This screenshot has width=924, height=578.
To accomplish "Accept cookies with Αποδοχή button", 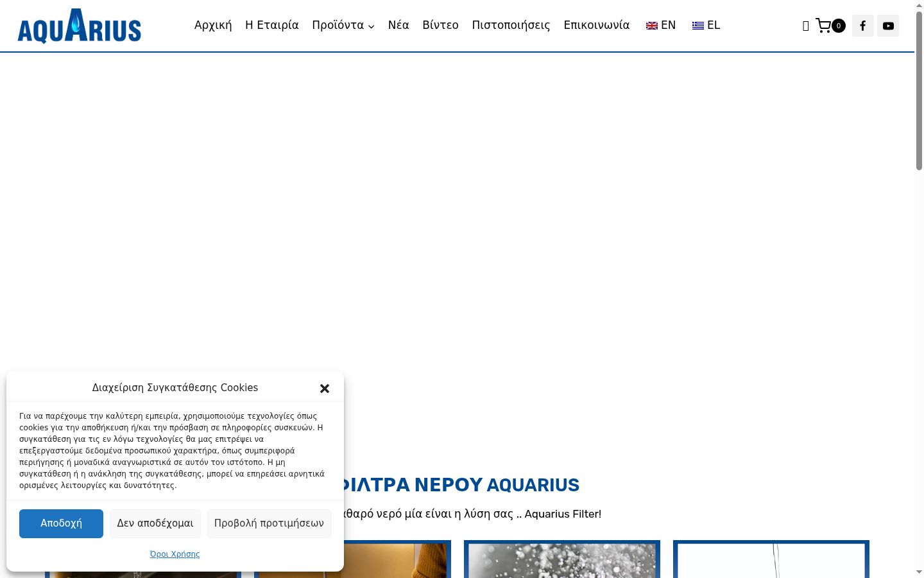I will click(x=61, y=523).
